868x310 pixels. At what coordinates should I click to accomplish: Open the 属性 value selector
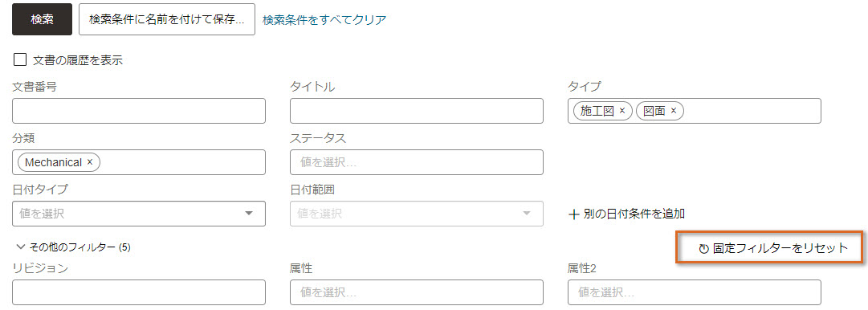coord(416,292)
